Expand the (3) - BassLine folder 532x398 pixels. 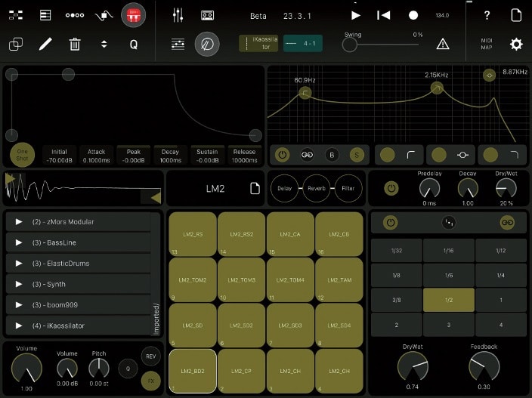coord(78,242)
